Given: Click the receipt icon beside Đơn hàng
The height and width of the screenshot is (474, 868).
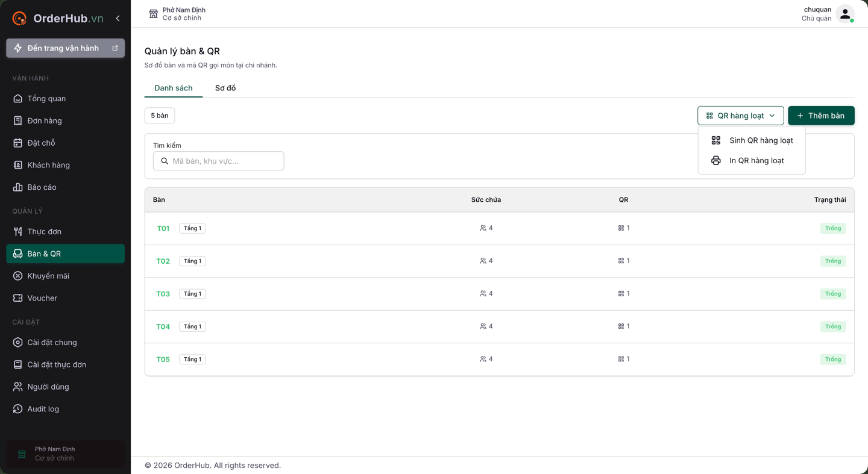Looking at the screenshot, I should 17,121.
